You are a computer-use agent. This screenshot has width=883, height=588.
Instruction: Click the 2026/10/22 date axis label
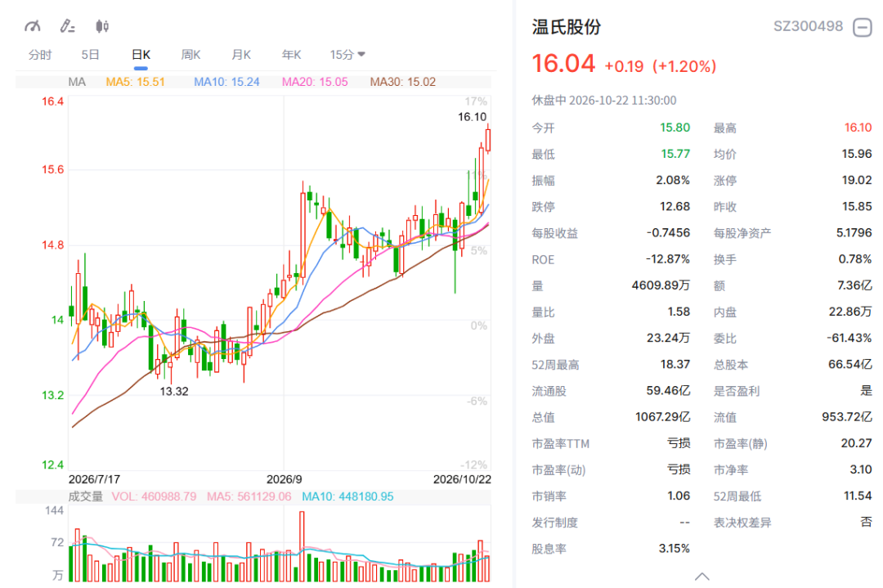coord(462,479)
